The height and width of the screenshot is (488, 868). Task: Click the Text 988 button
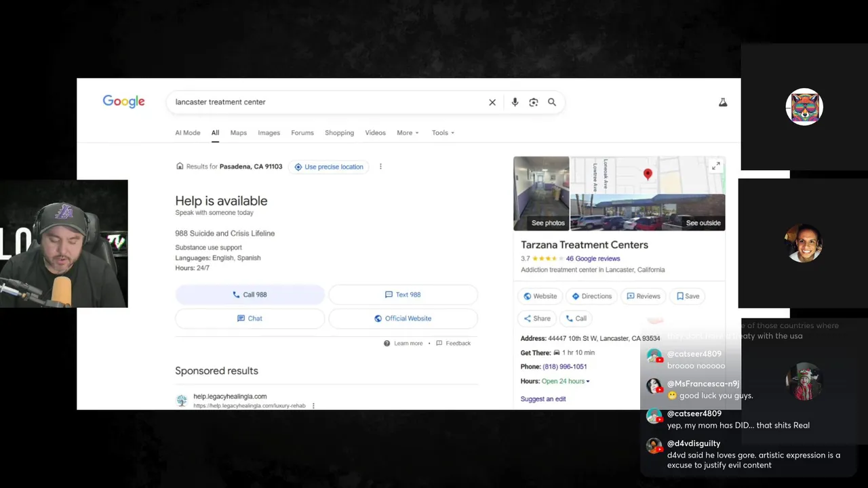[403, 295]
